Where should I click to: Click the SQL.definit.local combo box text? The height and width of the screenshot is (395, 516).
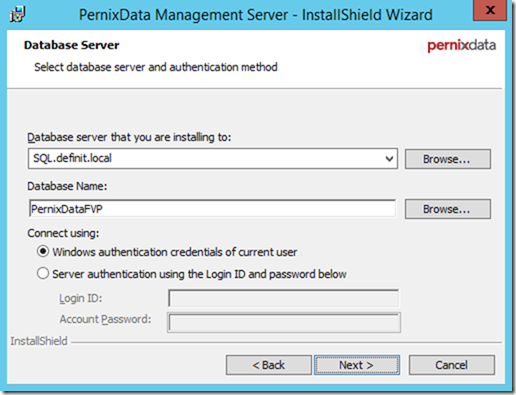tap(72, 158)
